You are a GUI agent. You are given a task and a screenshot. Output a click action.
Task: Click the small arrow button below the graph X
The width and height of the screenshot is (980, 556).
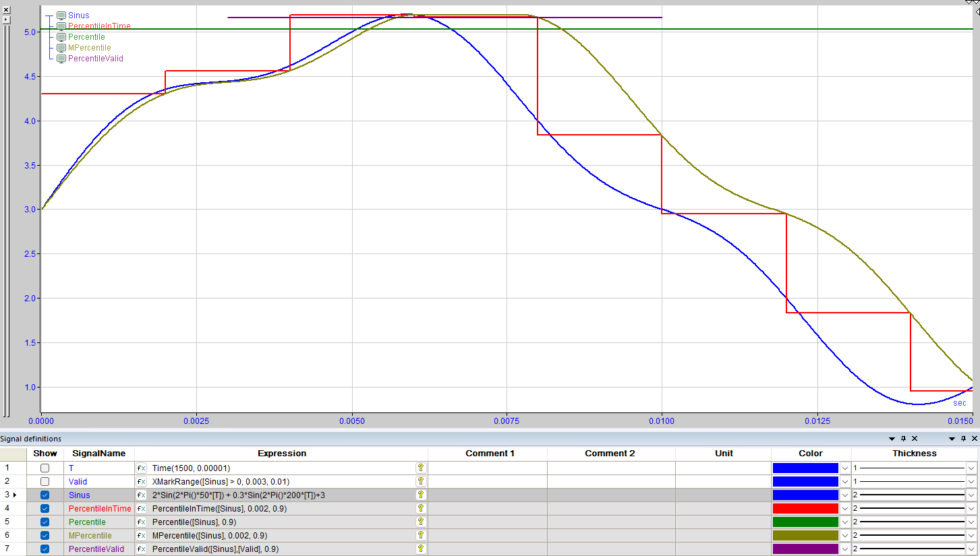pos(7,20)
